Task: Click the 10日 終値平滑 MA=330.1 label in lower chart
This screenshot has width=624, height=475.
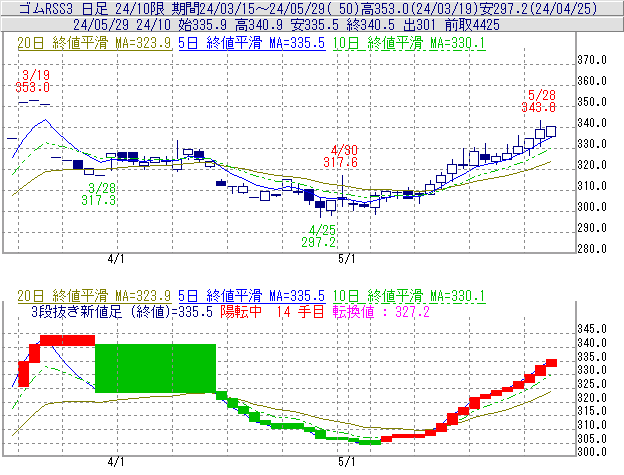Action: click(x=409, y=296)
